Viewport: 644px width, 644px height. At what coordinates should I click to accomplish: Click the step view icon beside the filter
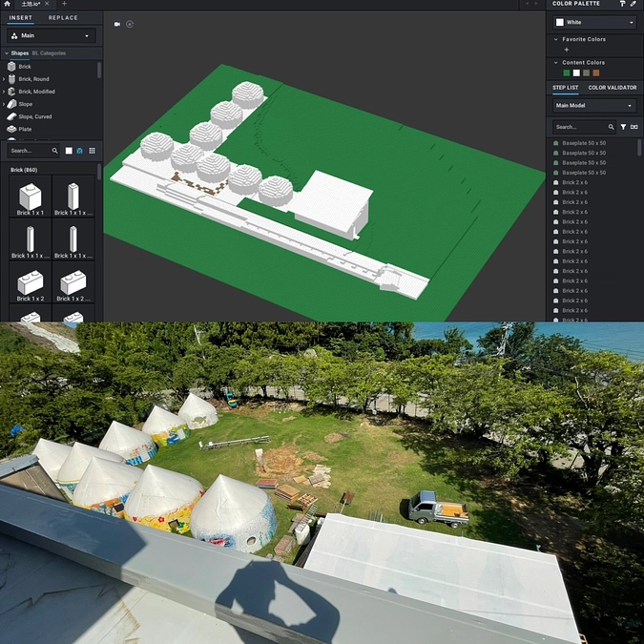pyautogui.click(x=634, y=126)
